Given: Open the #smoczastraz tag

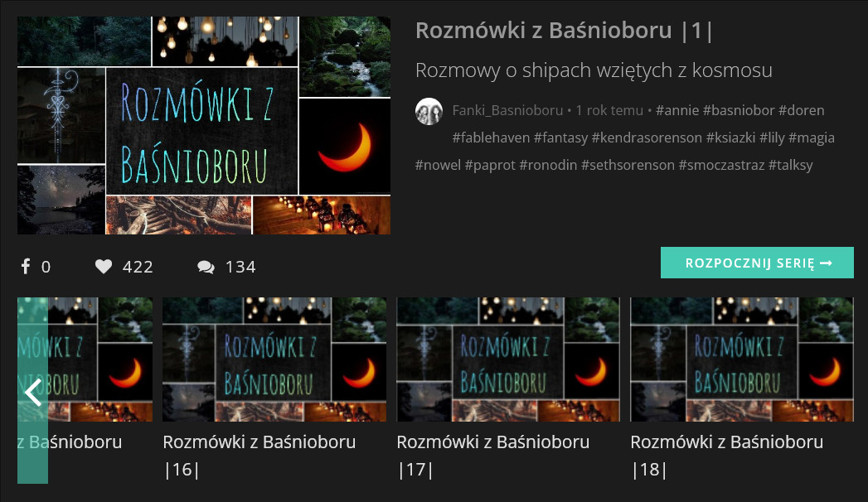Looking at the screenshot, I should [721, 165].
